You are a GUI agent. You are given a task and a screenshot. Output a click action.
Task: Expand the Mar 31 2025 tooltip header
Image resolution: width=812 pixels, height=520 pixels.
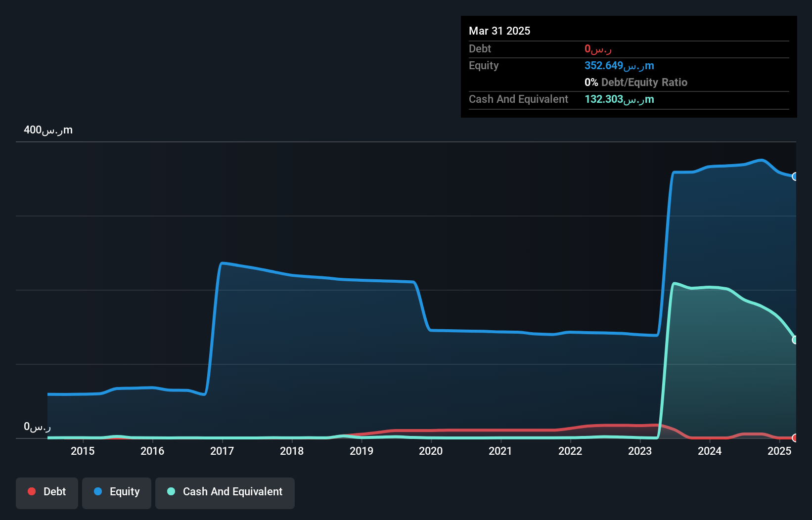tap(499, 31)
